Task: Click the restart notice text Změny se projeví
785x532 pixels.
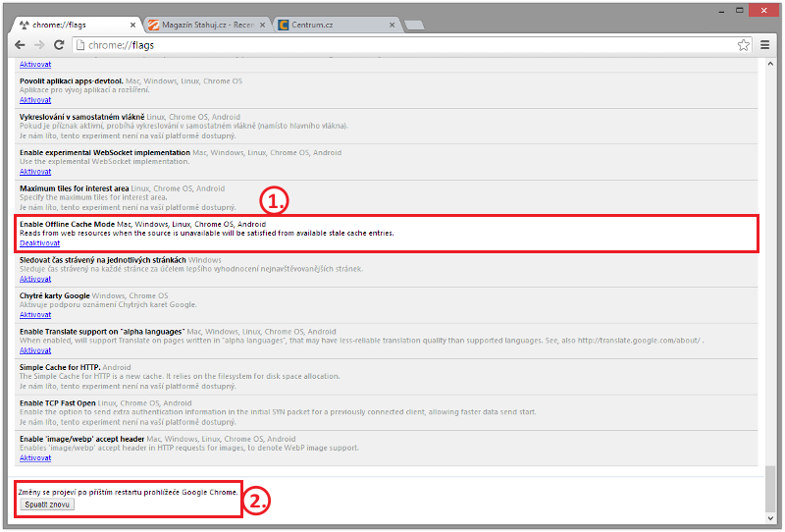Action: 128,492
